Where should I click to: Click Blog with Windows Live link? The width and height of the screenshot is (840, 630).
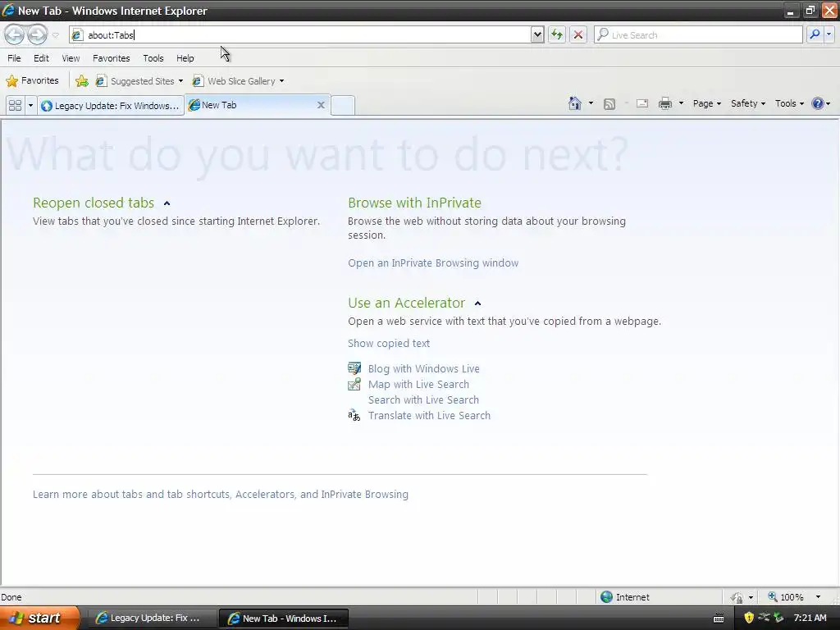point(424,368)
